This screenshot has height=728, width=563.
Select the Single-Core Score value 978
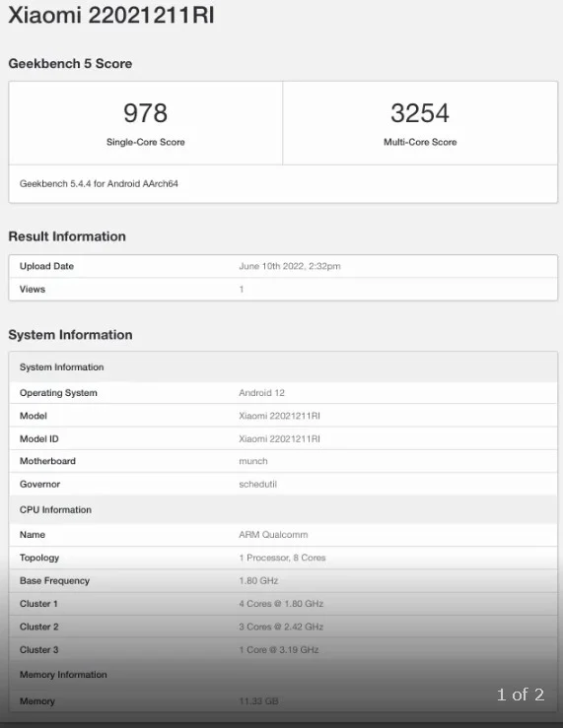(145, 113)
